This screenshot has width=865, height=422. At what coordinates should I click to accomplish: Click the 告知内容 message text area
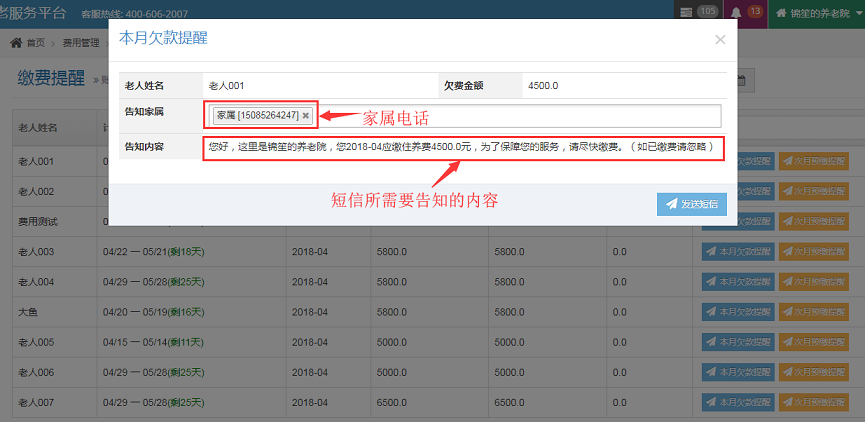tap(460, 146)
